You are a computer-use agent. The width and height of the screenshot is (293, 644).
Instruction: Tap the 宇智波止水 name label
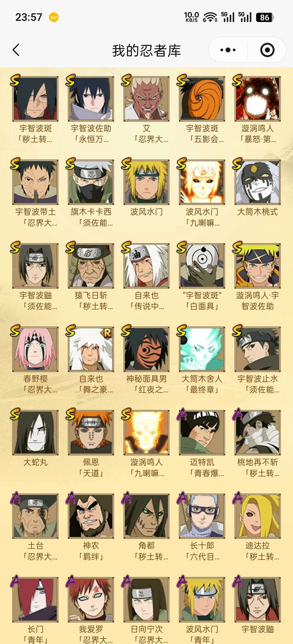[x=257, y=379]
